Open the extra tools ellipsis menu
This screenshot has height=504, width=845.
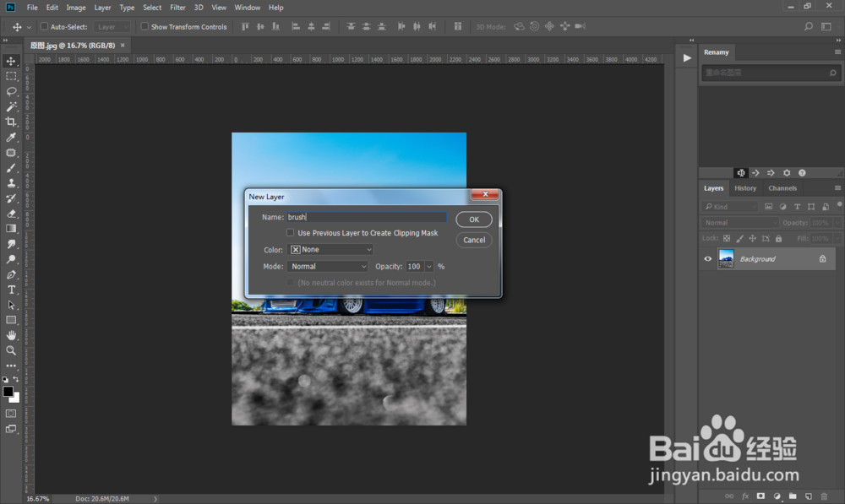tap(11, 366)
